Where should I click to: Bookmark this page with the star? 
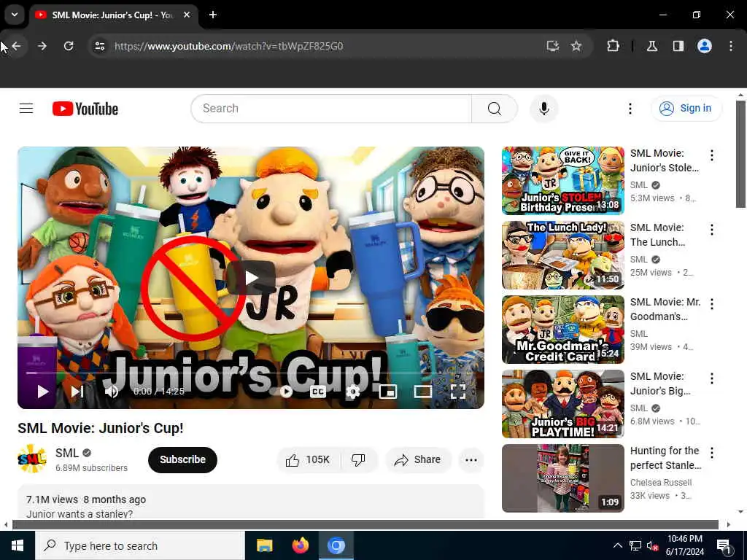(x=576, y=46)
